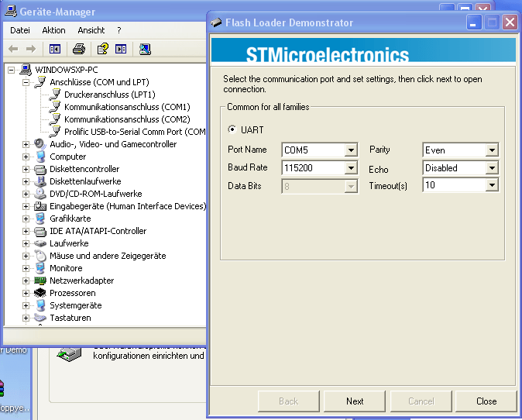Open the Timeout(s) dropdown
The height and width of the screenshot is (420, 522).
pos(492,185)
